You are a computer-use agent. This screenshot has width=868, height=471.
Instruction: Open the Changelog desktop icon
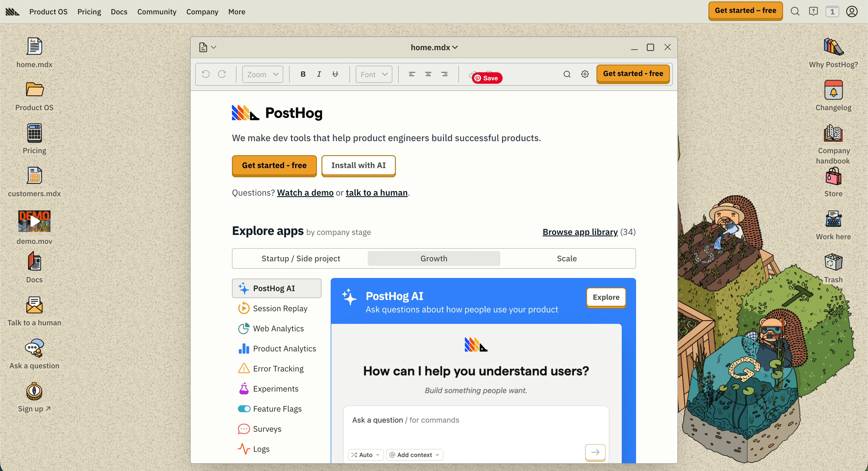pyautogui.click(x=833, y=90)
